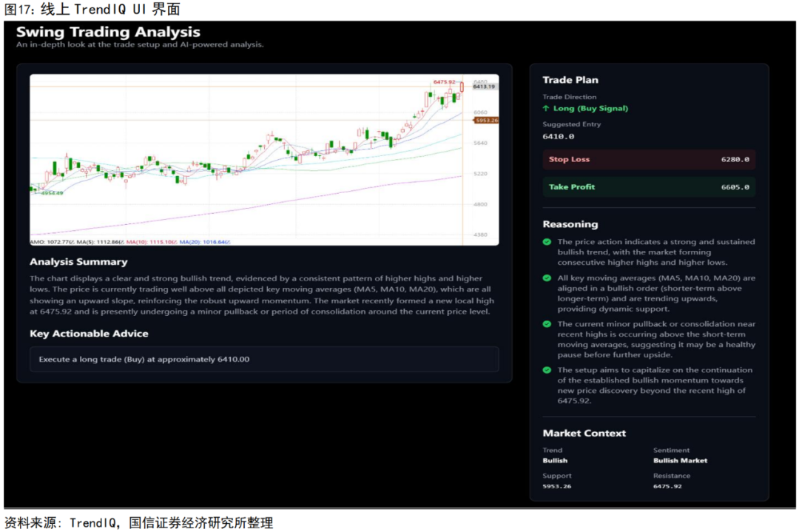
Task: Click the Support value 5953.26
Action: (557, 487)
